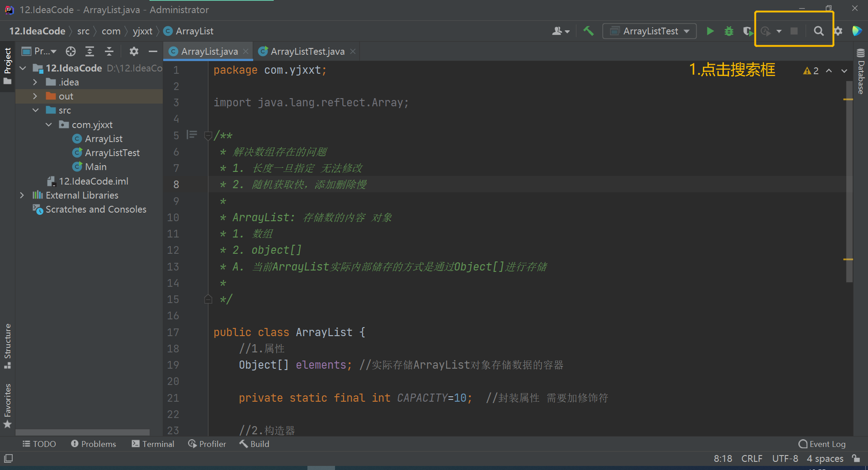Click src in the breadcrumb bar

tap(83, 31)
